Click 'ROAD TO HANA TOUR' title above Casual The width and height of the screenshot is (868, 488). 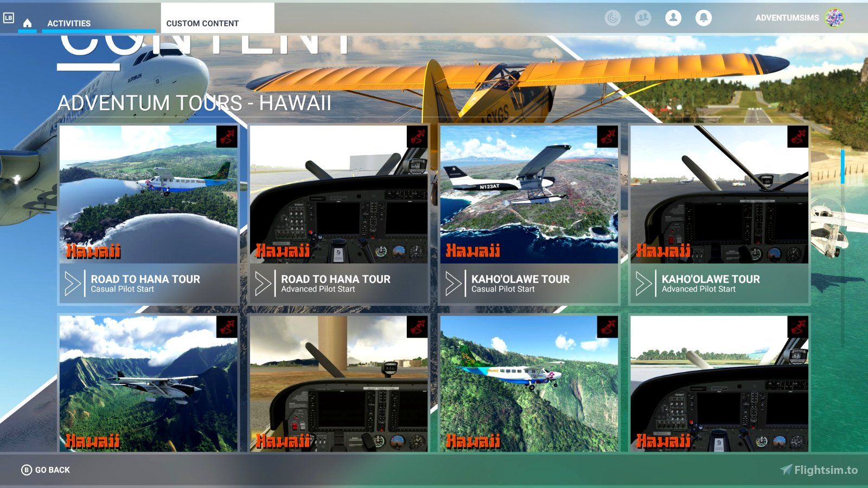[145, 279]
